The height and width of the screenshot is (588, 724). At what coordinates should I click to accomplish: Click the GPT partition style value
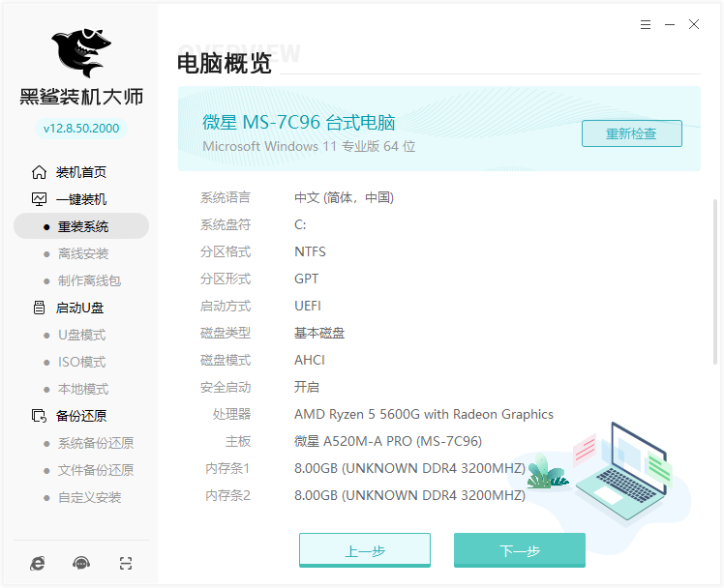306,279
